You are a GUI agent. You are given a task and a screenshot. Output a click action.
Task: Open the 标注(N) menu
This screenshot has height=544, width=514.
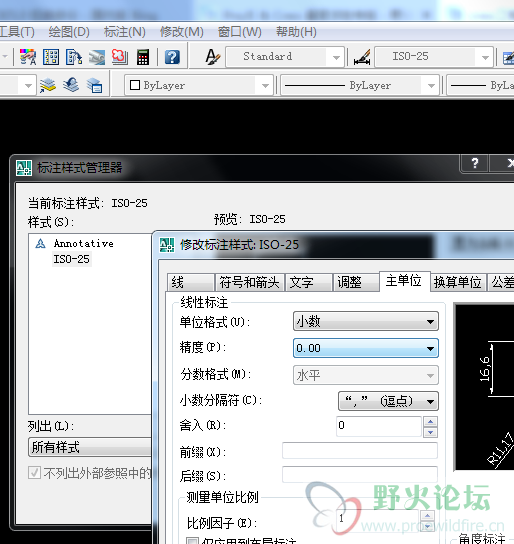coord(125,32)
